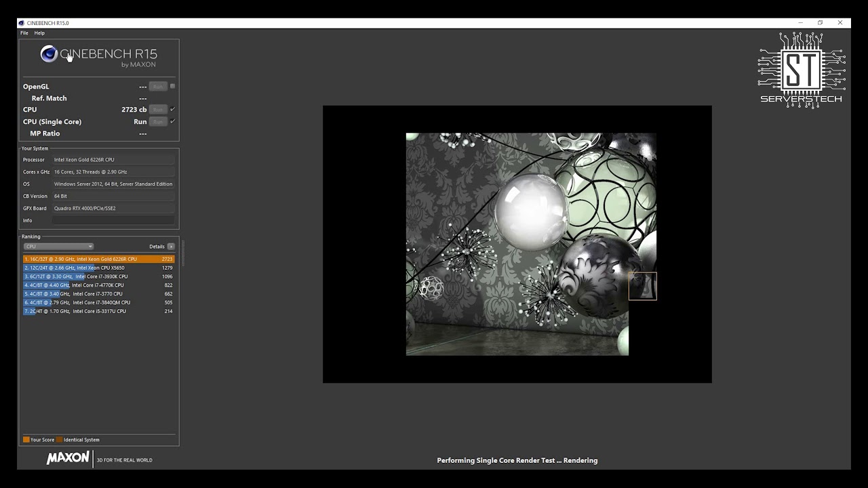Screen dimensions: 868x488
Task: Select the Intel Core i7-4770K ranking row
Action: click(x=99, y=285)
